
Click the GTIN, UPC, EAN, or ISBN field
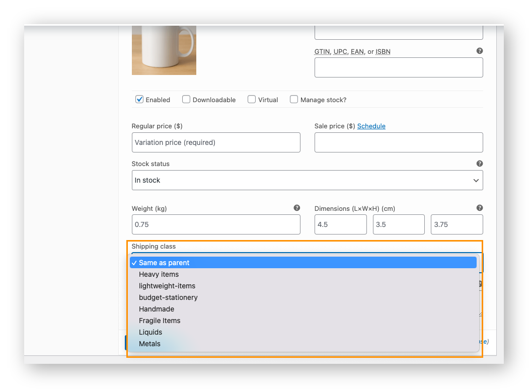[399, 67]
